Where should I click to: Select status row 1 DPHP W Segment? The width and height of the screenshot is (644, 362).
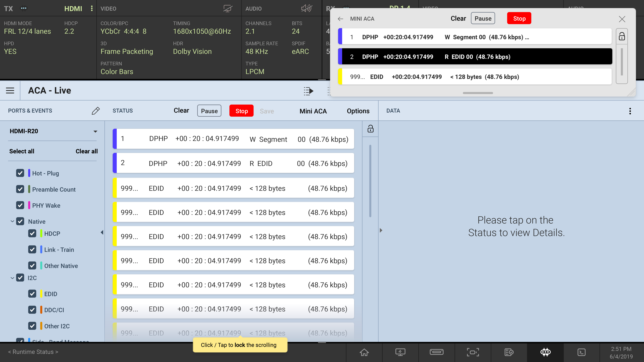tap(234, 139)
